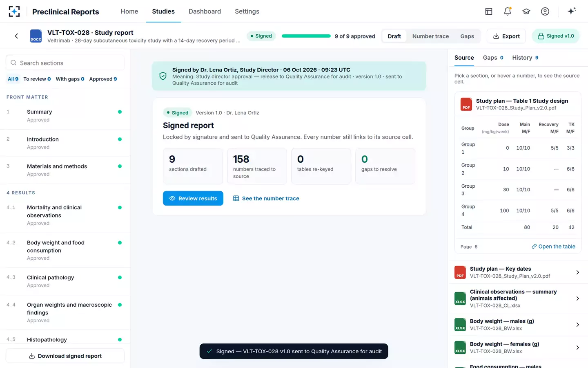This screenshot has height=368, width=588.
Task: Switch to Gaps tab in the right panel
Action: point(493,58)
